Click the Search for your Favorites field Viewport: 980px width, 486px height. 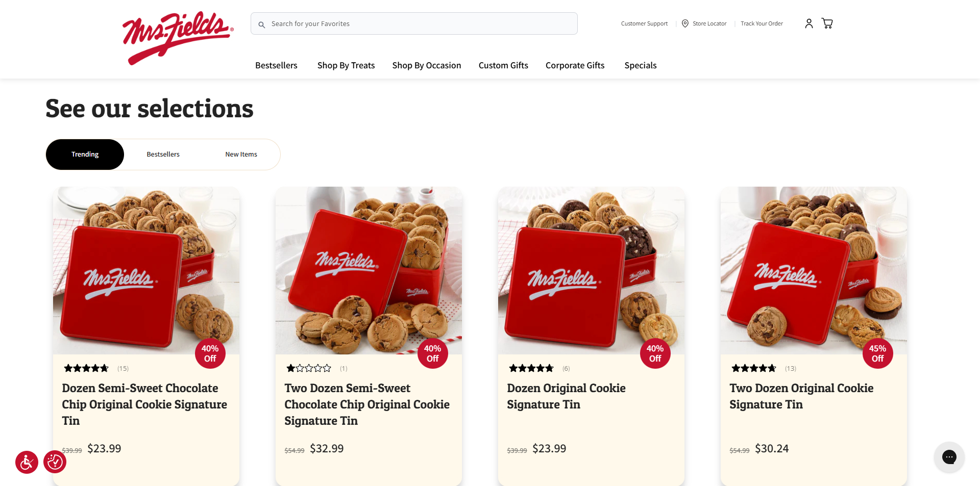point(419,24)
